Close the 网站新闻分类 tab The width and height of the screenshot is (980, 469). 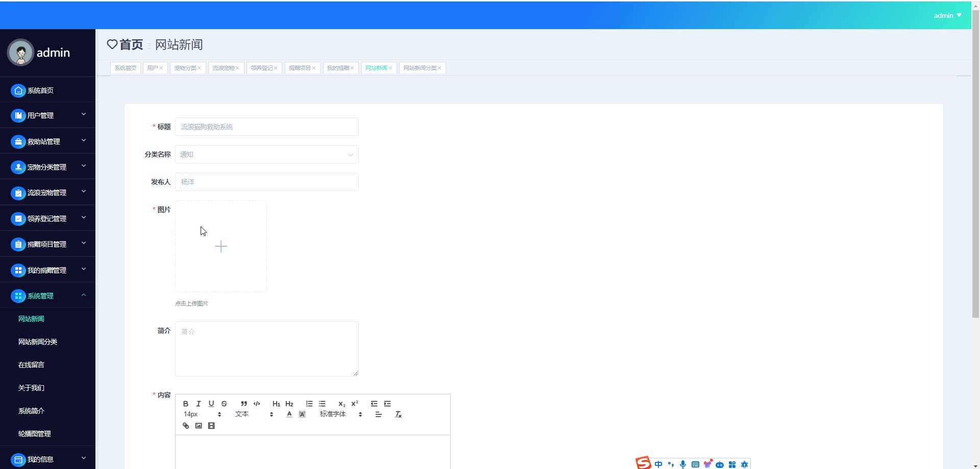pos(439,68)
